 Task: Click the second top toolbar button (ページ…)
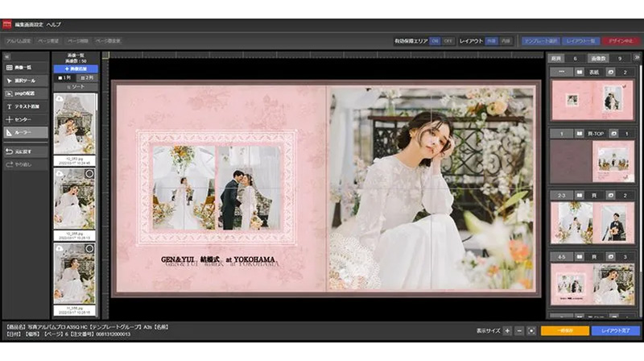pyautogui.click(x=48, y=41)
